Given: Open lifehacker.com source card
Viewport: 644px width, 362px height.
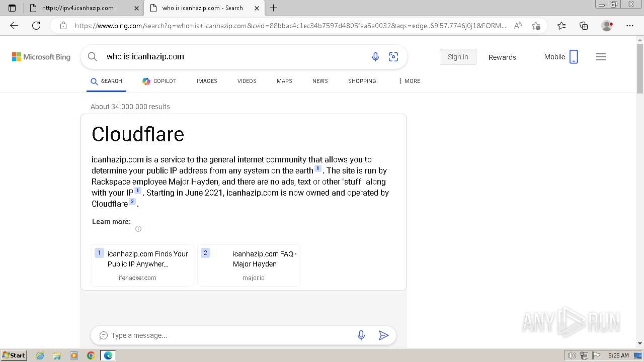Looking at the screenshot, I should (x=143, y=265).
